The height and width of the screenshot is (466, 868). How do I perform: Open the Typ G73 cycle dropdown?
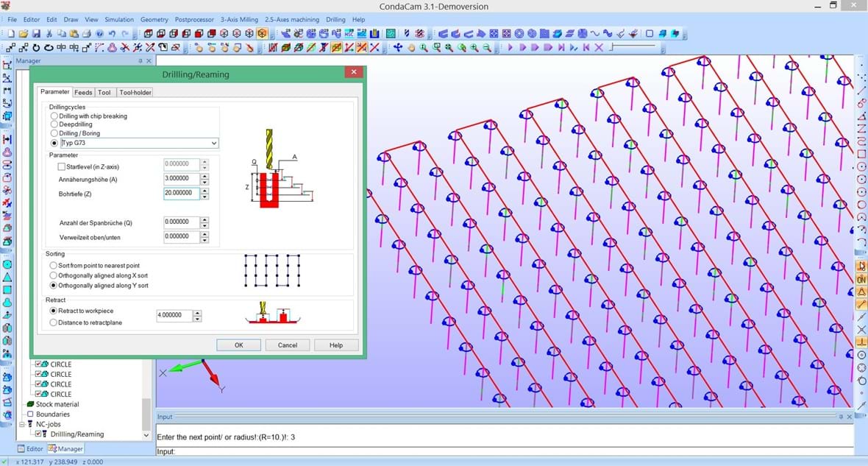click(213, 143)
